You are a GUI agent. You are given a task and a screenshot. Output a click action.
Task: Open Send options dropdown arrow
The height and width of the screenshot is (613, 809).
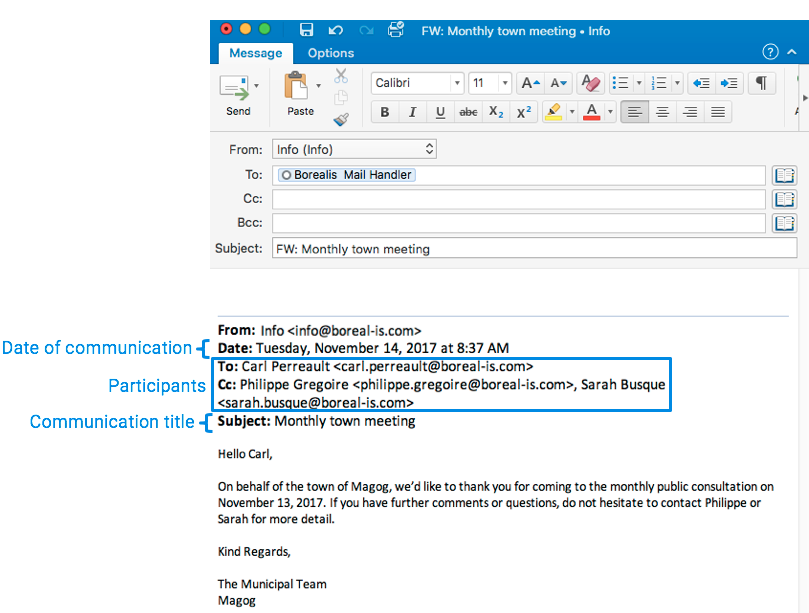point(256,86)
